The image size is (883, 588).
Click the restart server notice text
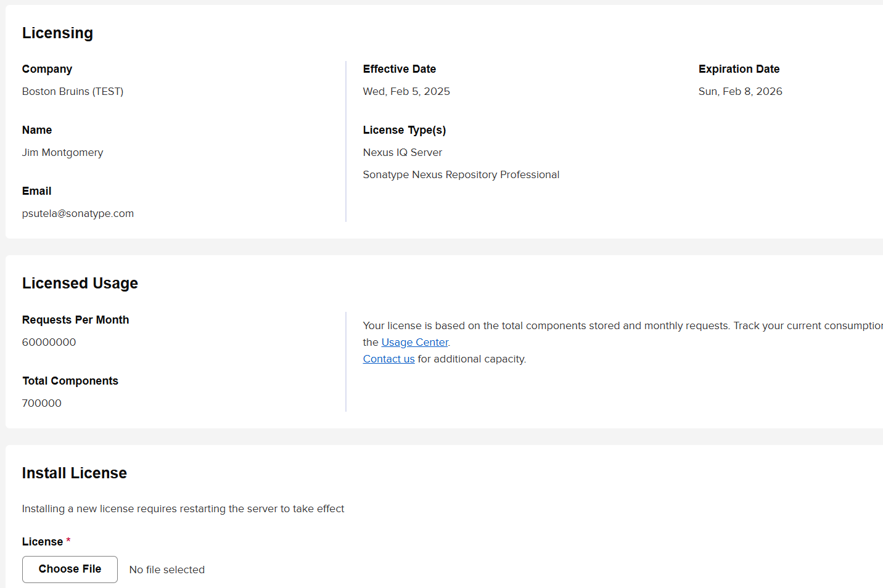coord(183,508)
